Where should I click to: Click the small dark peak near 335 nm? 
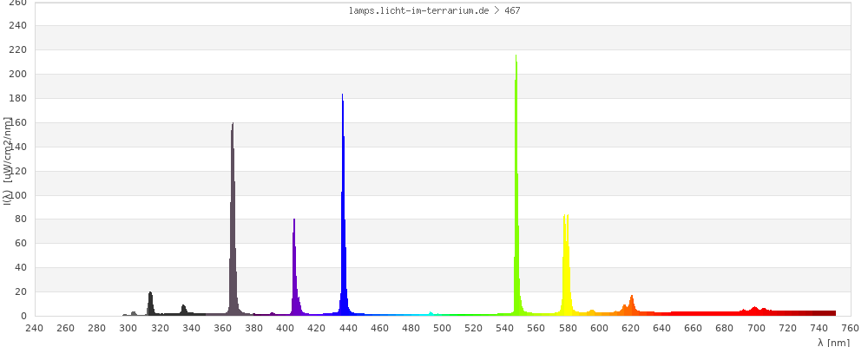click(x=184, y=310)
